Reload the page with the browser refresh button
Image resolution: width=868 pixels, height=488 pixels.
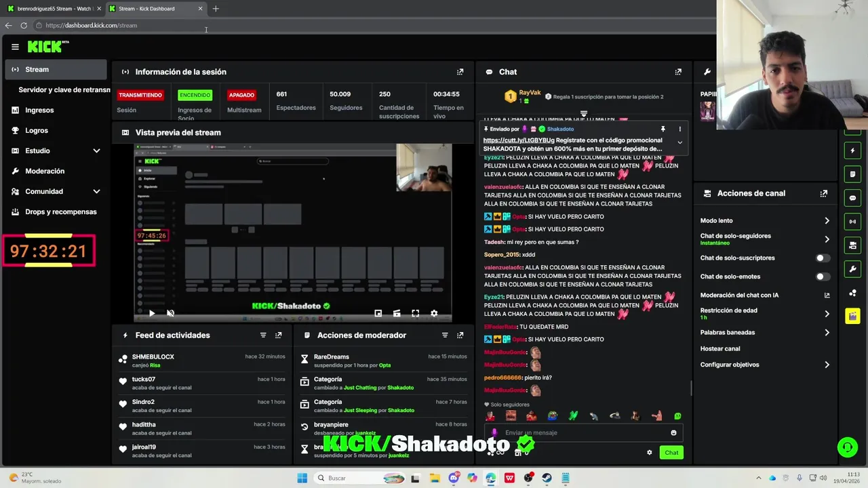point(24,25)
